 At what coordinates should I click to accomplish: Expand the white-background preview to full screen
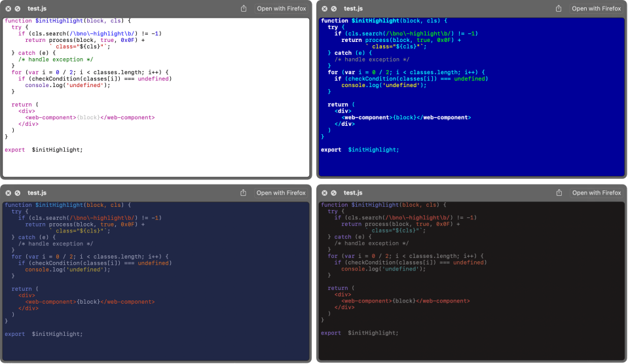click(18, 9)
